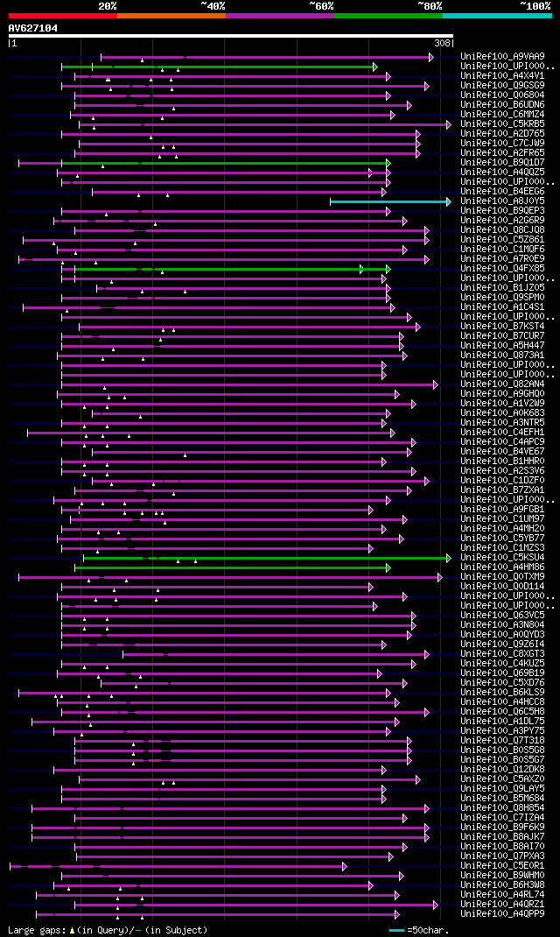560x937 pixels.
Task: Click the purple ~60% identity legend segment
Action: pos(280,16)
